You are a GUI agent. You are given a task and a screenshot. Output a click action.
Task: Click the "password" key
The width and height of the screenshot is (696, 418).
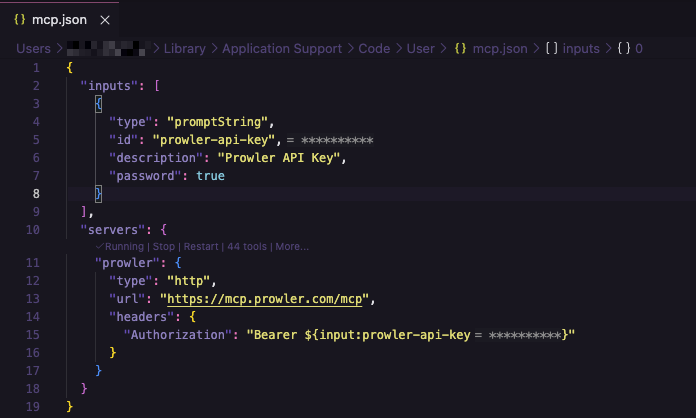[x=145, y=176]
